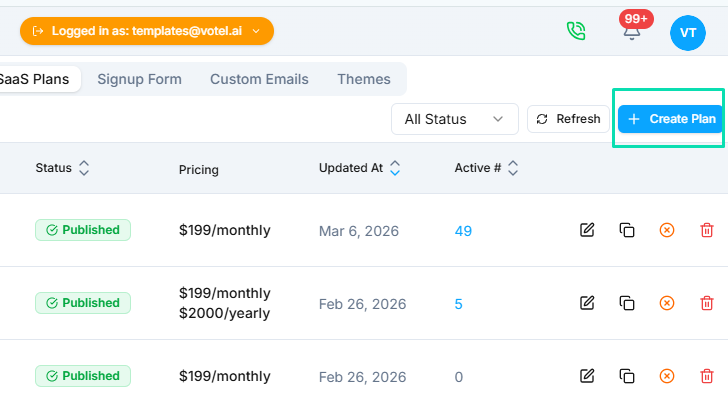Edit the $2000/yearly plan

pyautogui.click(x=587, y=303)
